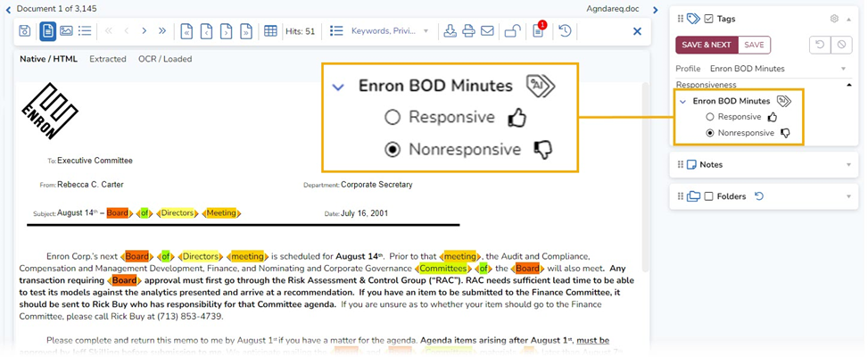Screen dimensions: 868x357
Task: Collapse the Responsiveness section arrow
Action: click(849, 85)
